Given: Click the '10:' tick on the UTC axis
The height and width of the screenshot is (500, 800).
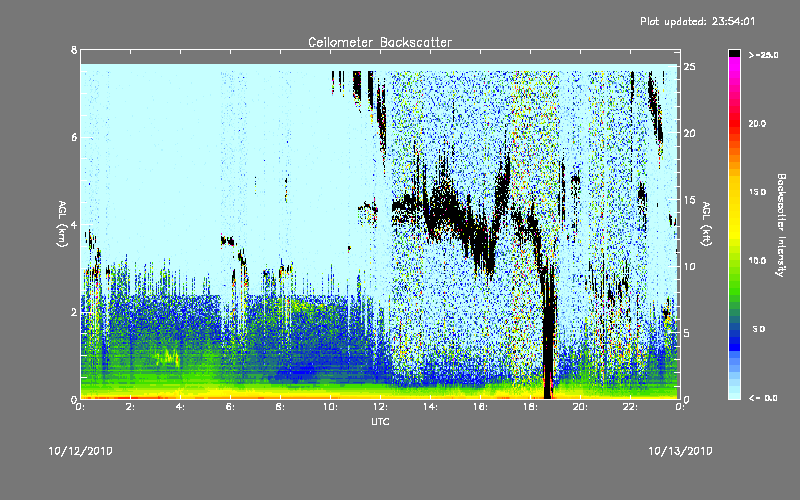Looking at the screenshot, I should point(330,407).
